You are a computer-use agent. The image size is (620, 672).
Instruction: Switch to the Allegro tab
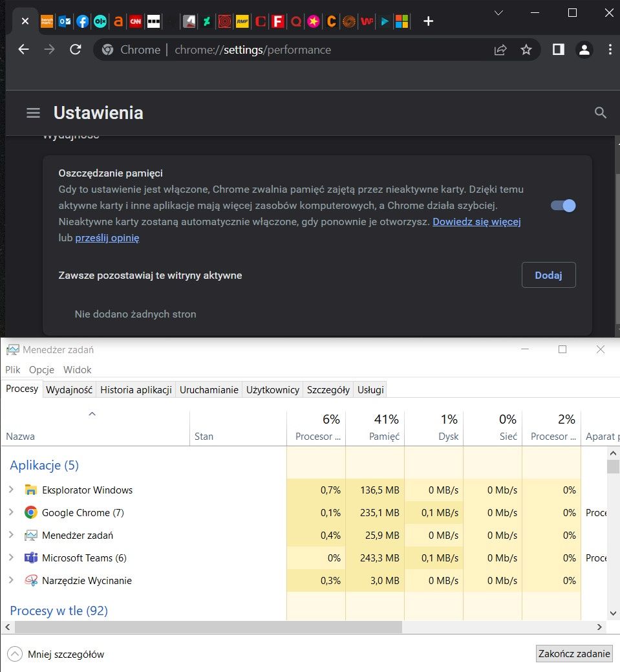tap(118, 21)
